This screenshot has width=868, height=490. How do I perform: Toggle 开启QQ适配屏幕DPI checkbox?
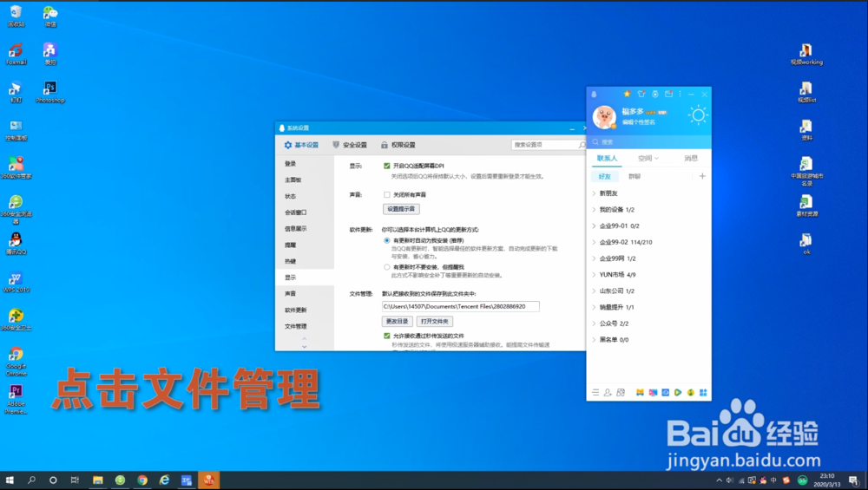[387, 166]
